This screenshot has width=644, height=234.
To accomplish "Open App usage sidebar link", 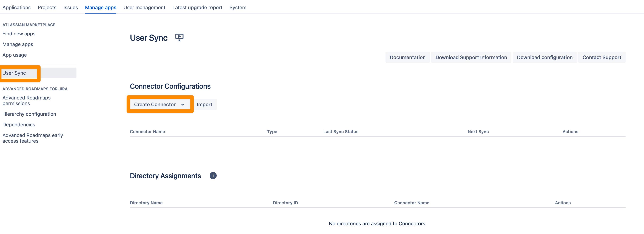I will (x=15, y=55).
